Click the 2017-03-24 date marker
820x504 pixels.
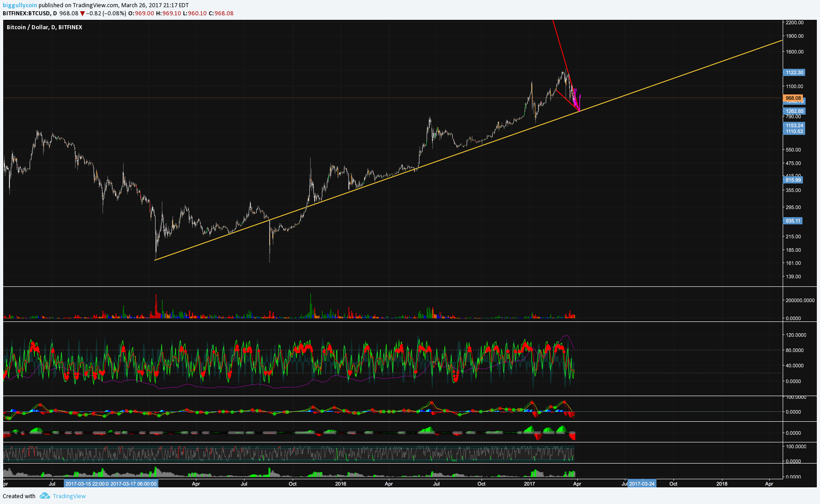(642, 484)
